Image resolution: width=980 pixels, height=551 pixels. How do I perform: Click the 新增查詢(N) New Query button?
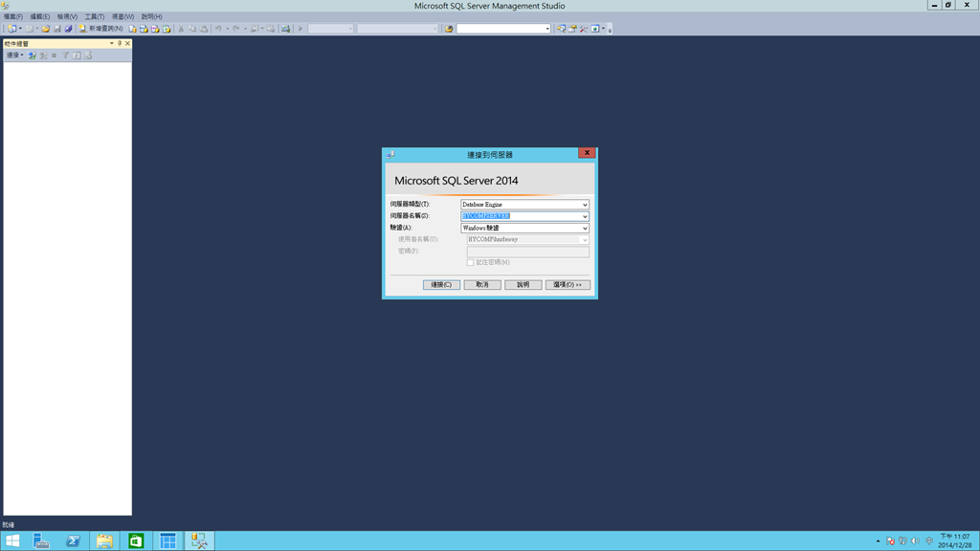100,29
